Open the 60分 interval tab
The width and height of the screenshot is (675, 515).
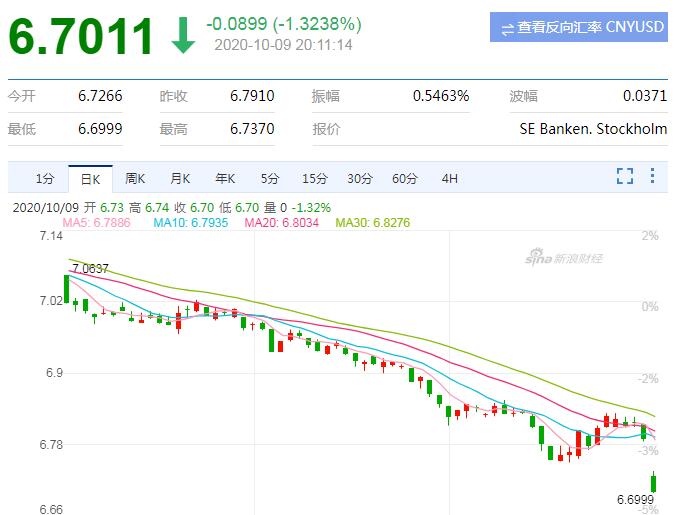coord(405,179)
